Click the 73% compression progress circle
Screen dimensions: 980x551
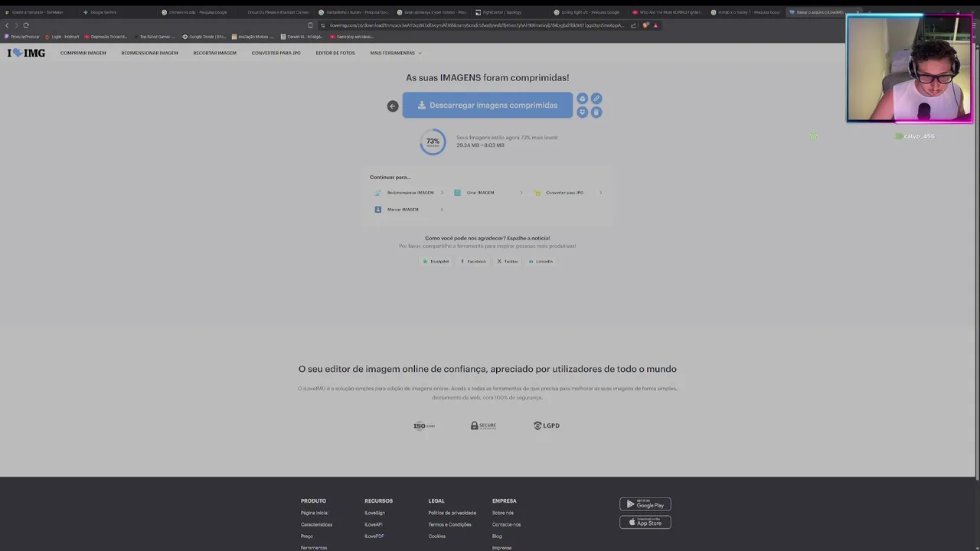[433, 142]
